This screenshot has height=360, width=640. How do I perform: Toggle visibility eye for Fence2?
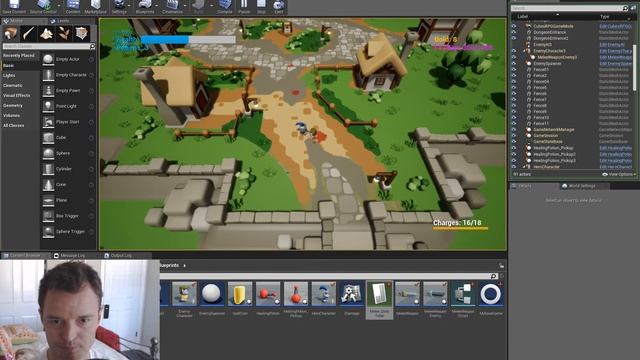coord(514,76)
